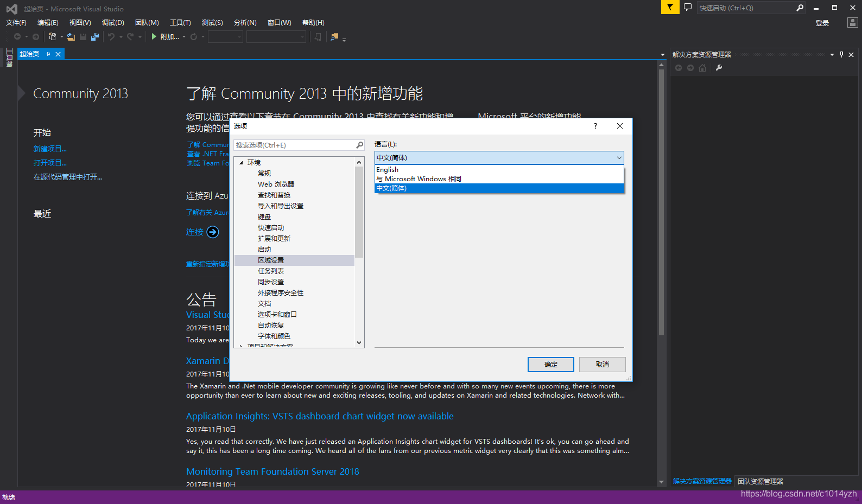Image resolution: width=862 pixels, height=504 pixels.
Task: Click the Navigate Forward toolbar arrow
Action: point(36,36)
